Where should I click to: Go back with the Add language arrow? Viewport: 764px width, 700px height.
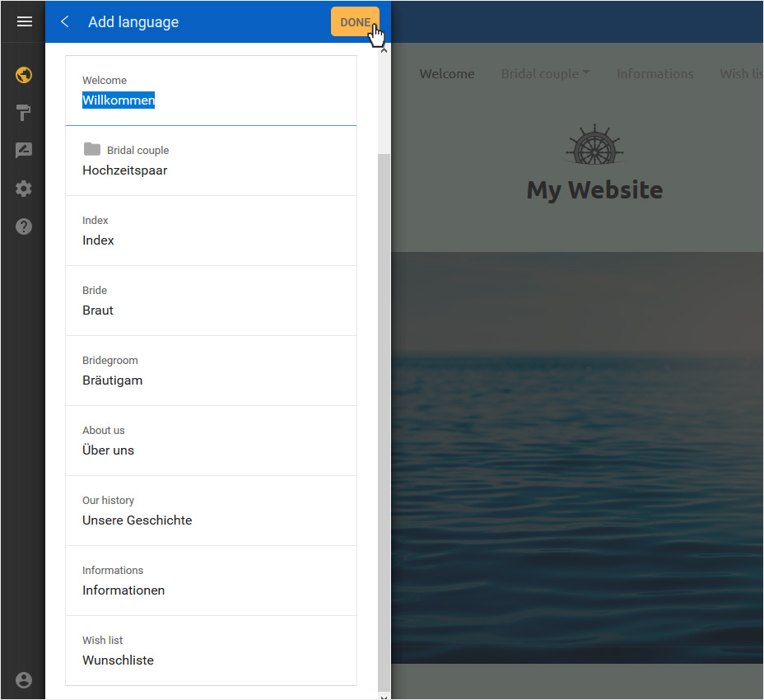click(65, 21)
